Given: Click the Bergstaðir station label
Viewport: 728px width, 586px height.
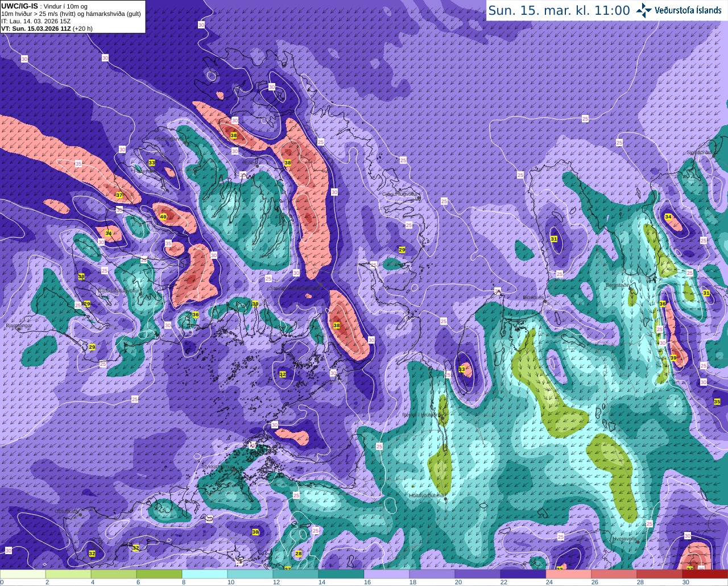Looking at the screenshot, I should point(618,284).
